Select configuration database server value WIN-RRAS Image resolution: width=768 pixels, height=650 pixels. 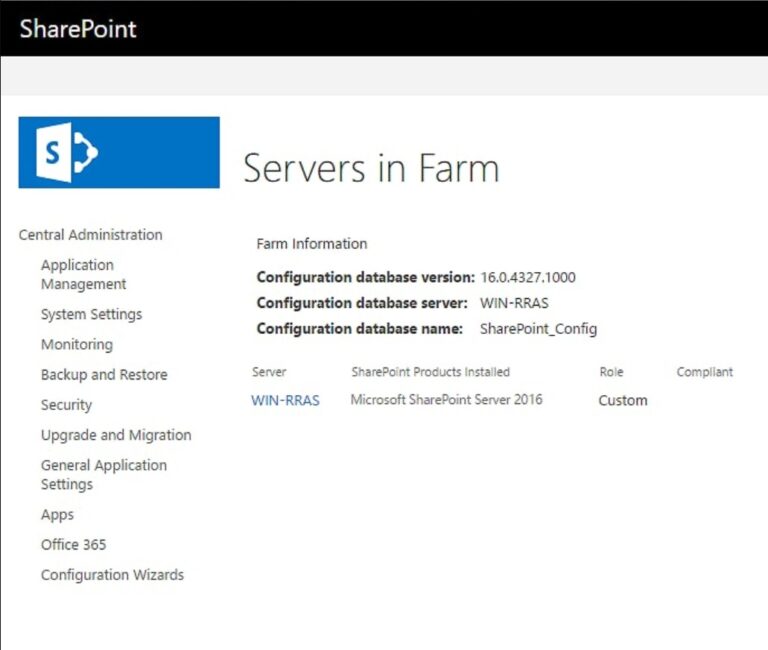[514, 303]
